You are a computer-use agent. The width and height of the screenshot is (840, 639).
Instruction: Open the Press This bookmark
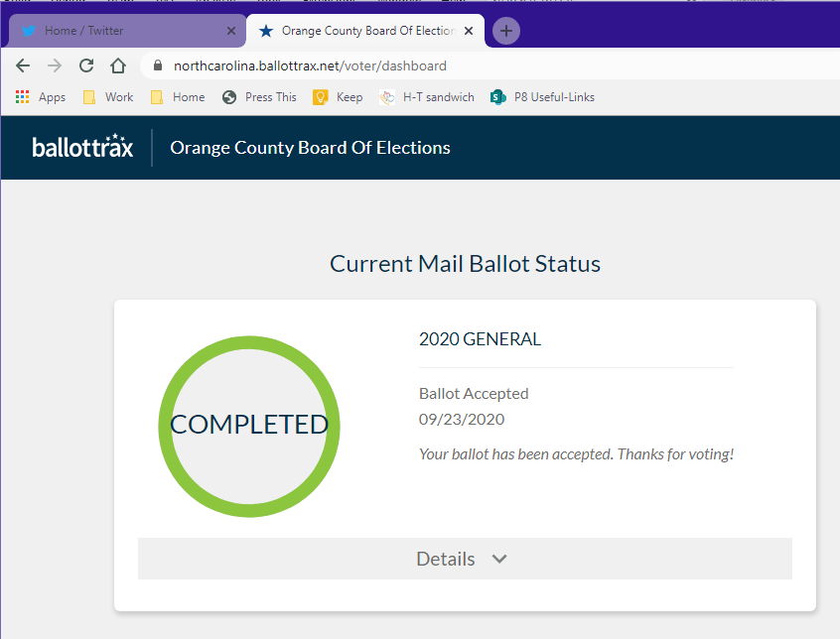[260, 97]
